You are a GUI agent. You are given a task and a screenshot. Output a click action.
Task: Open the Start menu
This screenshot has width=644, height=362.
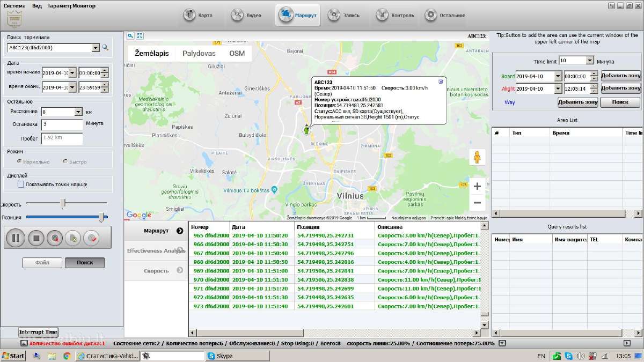coord(14,356)
